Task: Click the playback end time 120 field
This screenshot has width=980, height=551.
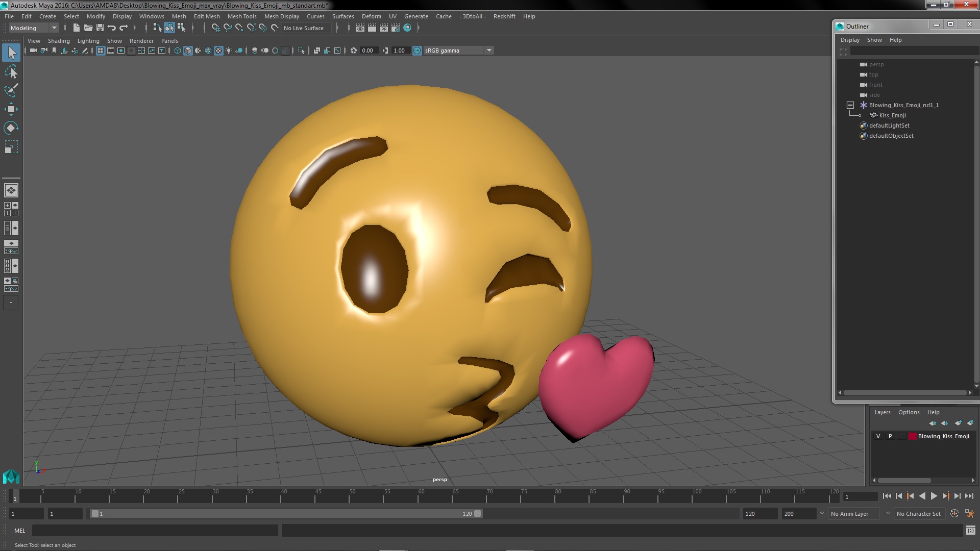Action: pos(759,514)
